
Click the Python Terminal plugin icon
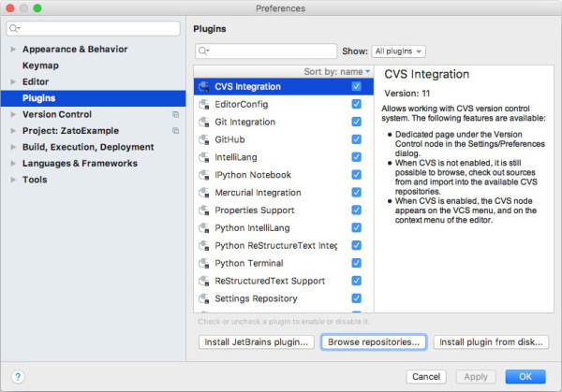point(204,263)
